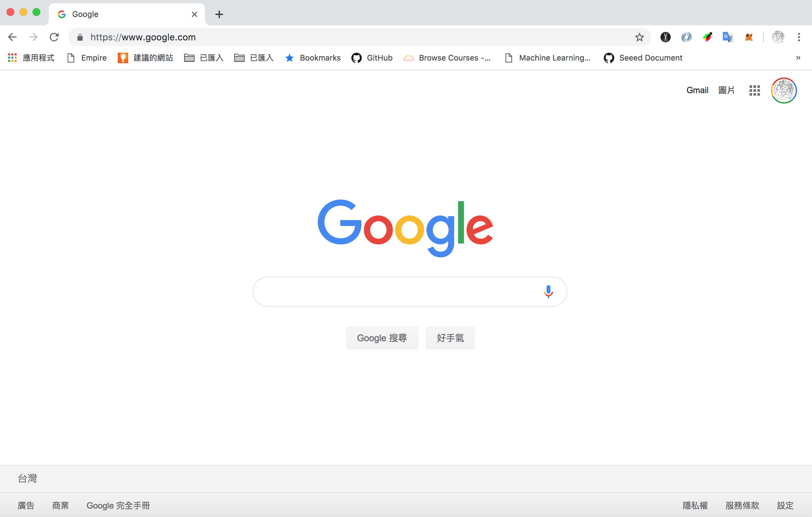The height and width of the screenshot is (517, 812).
Task: Click the Google 搜尋 button
Action: (x=382, y=338)
